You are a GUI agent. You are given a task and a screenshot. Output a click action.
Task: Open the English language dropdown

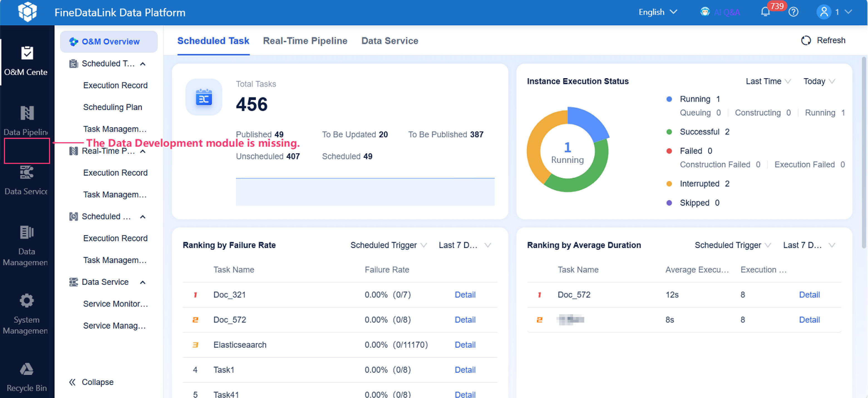[x=658, y=12]
